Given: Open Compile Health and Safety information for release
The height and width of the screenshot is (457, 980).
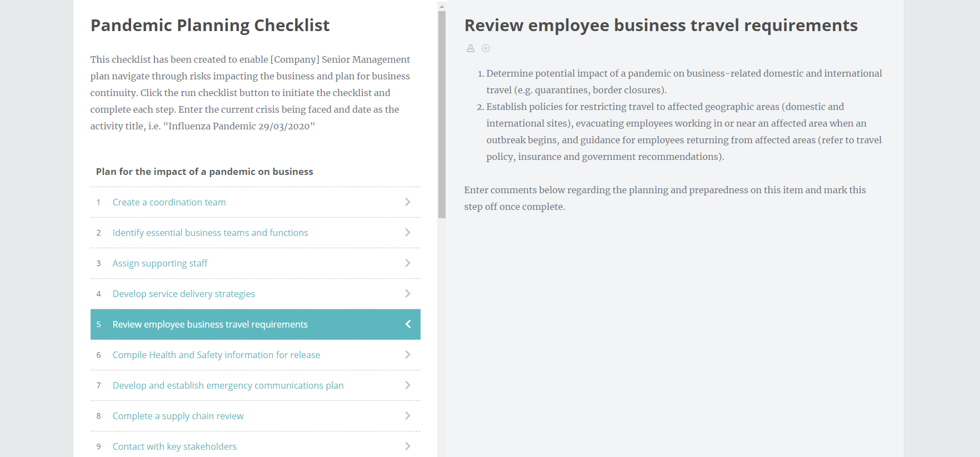Looking at the screenshot, I should click(216, 355).
